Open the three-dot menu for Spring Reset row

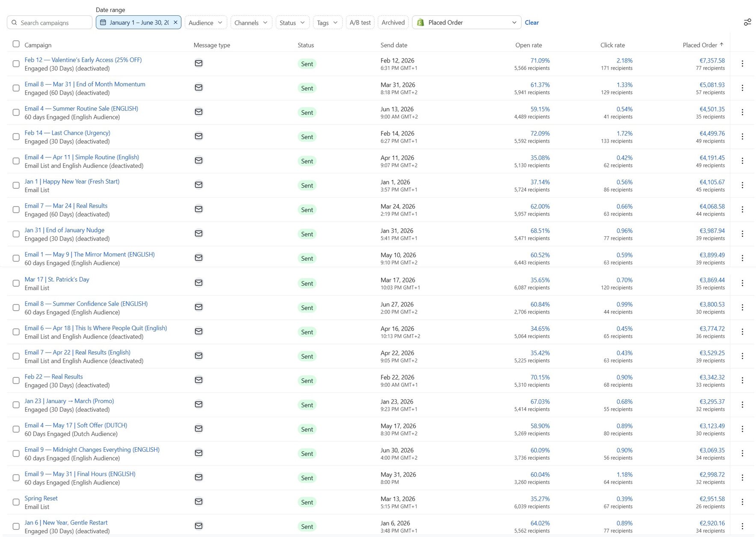pyautogui.click(x=742, y=502)
